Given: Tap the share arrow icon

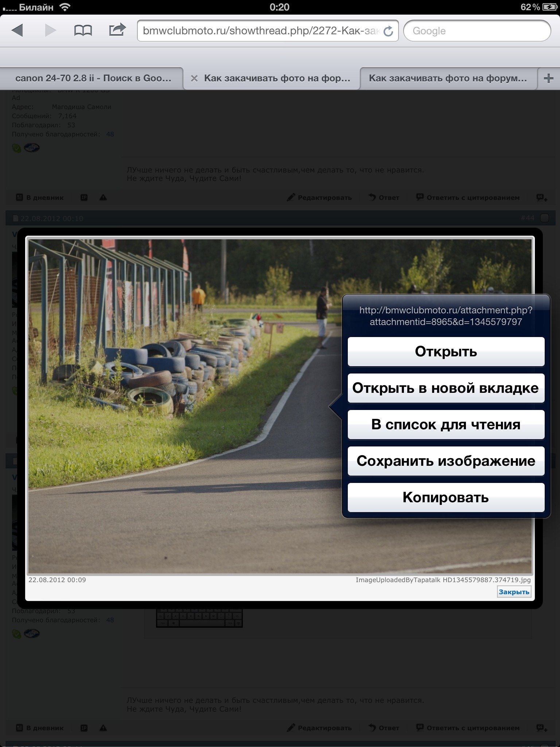Looking at the screenshot, I should [x=117, y=30].
